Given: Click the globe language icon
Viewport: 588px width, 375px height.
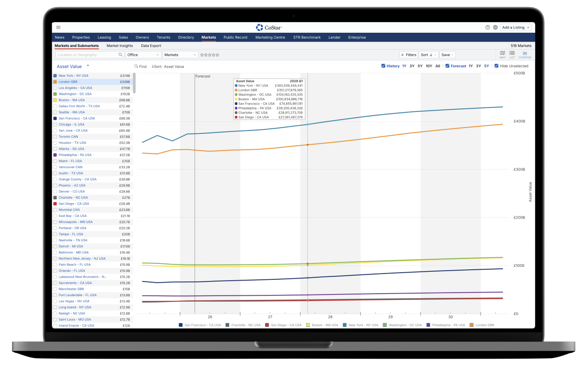Looking at the screenshot, I should (495, 27).
